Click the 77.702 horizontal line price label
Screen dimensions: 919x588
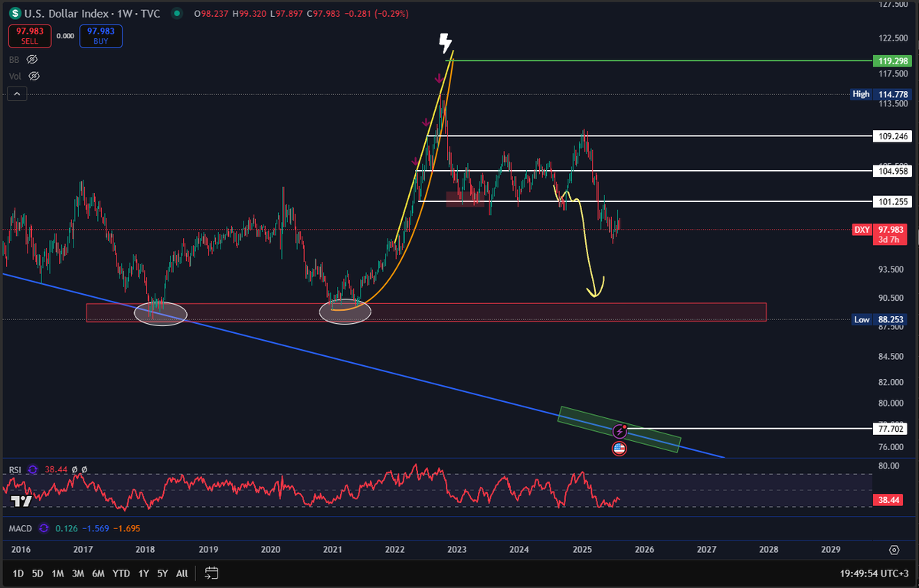tap(891, 430)
